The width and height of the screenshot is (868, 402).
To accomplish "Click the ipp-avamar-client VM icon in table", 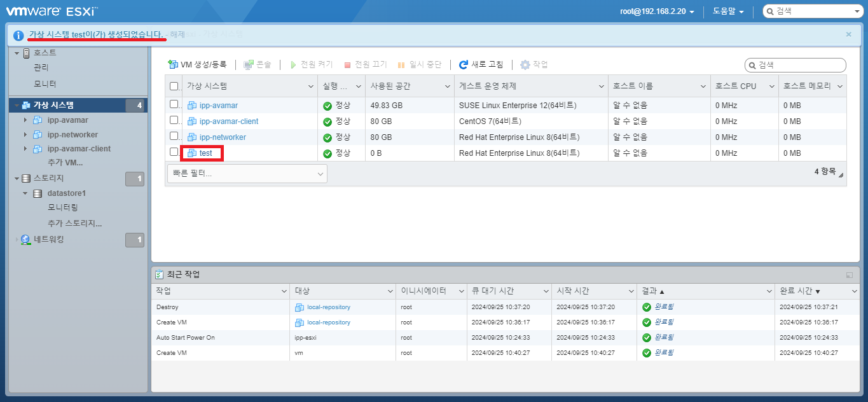I will 192,121.
